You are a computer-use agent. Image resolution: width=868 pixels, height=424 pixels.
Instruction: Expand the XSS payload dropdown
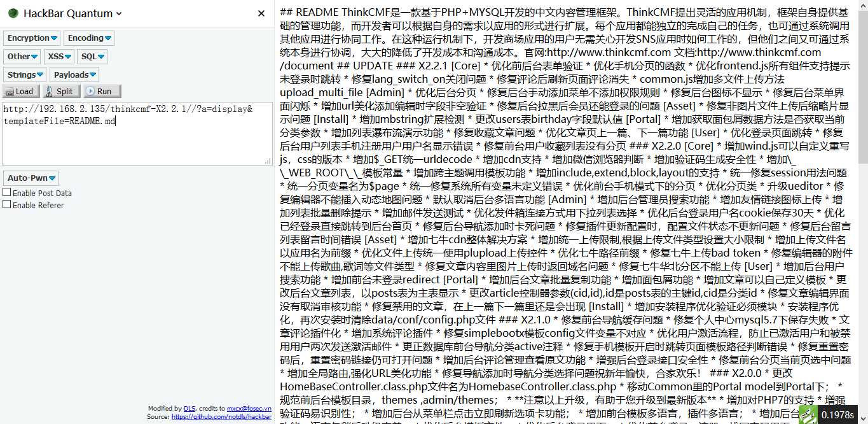point(59,57)
